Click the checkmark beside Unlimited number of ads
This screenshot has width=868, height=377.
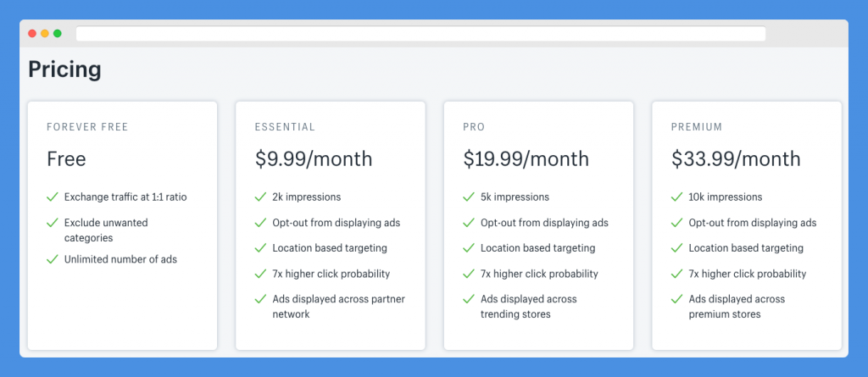pos(53,259)
